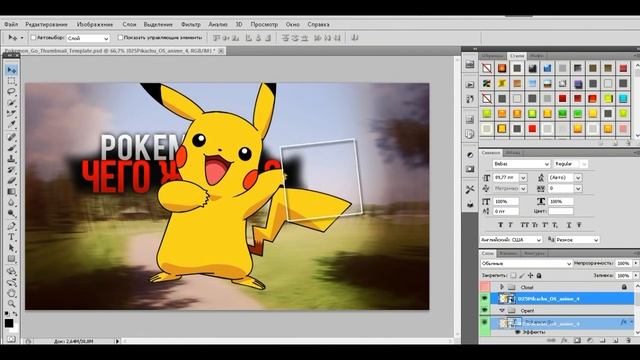Open the Просмотр menu
This screenshot has height=360, width=640.
264,24
